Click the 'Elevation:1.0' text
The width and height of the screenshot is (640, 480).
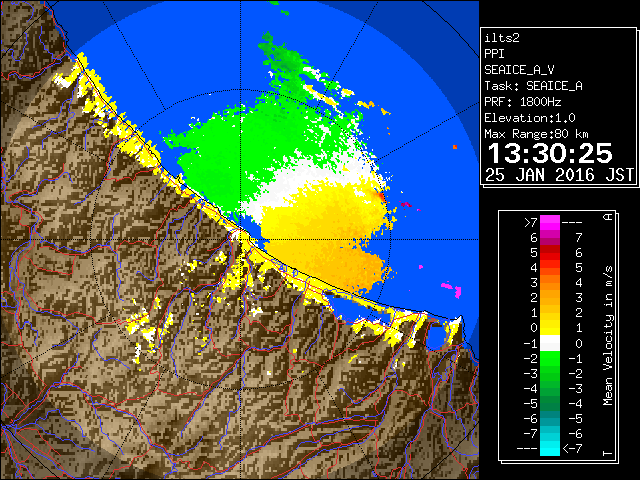tap(530, 118)
